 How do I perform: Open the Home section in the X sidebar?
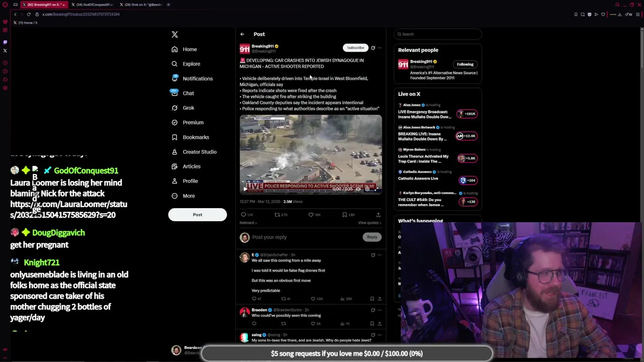(x=184, y=49)
